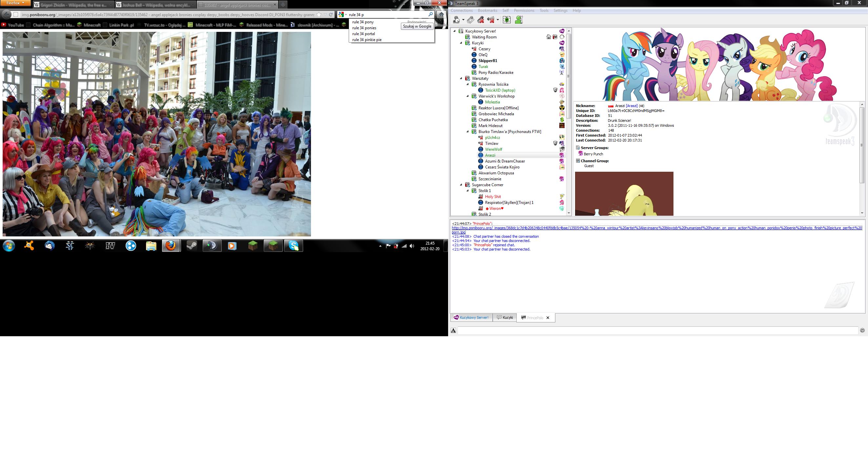Collapse the Rysownia Tościka channel
This screenshot has width=868, height=461.
(468, 84)
